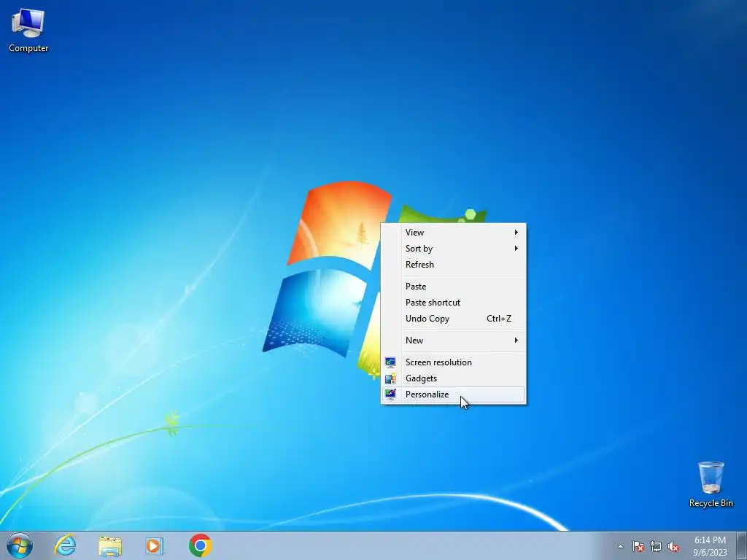Choose Personalize from the context menu
Image resolution: width=747 pixels, height=560 pixels.
coord(454,394)
